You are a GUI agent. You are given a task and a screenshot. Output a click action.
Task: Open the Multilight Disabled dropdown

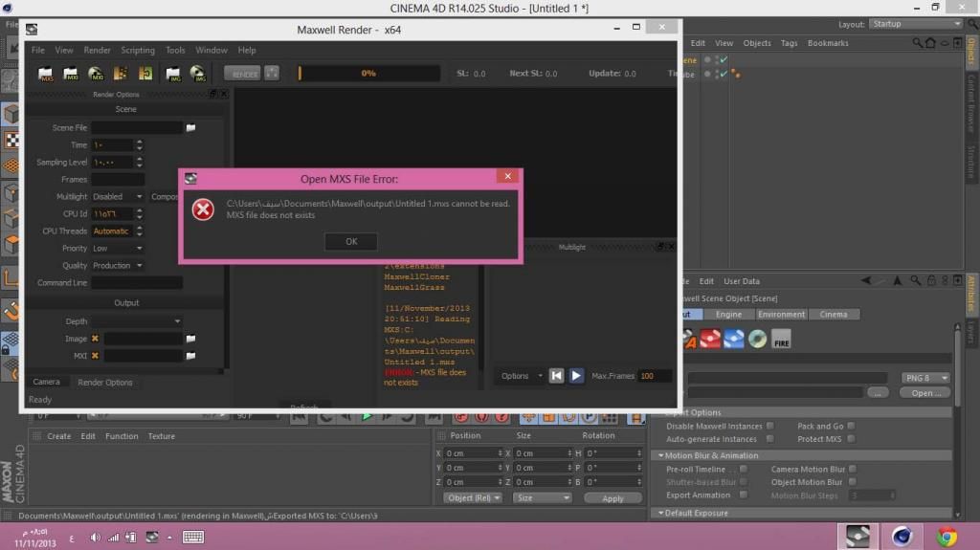pyautogui.click(x=118, y=197)
